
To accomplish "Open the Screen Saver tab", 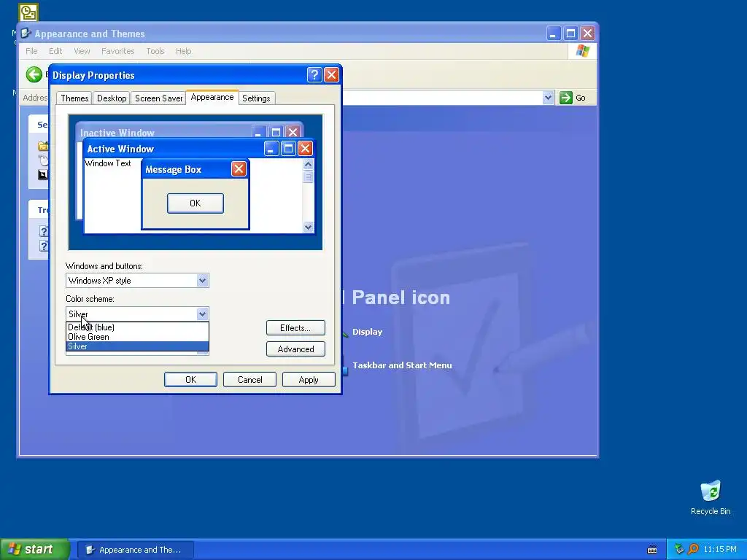I will [x=158, y=98].
